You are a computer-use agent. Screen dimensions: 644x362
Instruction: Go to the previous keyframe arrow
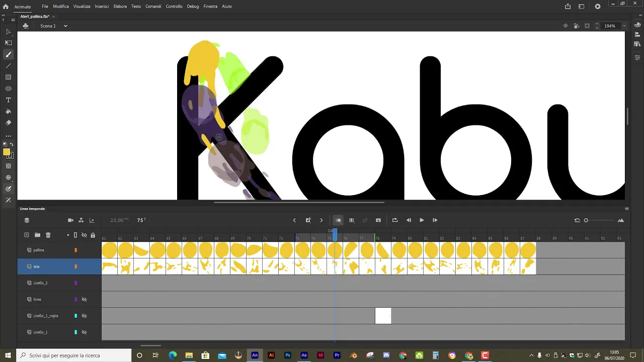pos(295,220)
